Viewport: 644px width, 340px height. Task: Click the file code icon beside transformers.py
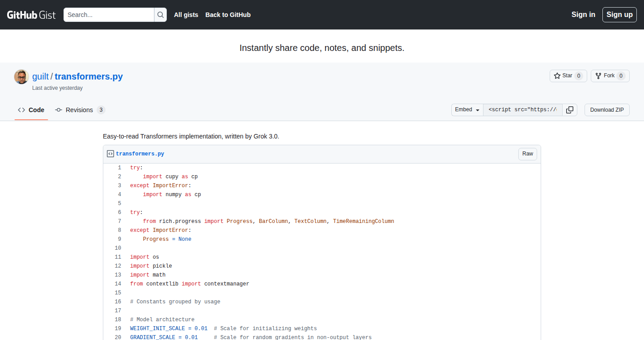point(110,154)
